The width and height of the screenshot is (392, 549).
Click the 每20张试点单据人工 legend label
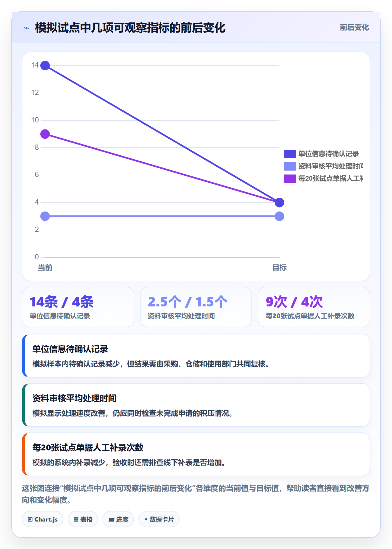pyautogui.click(x=330, y=178)
